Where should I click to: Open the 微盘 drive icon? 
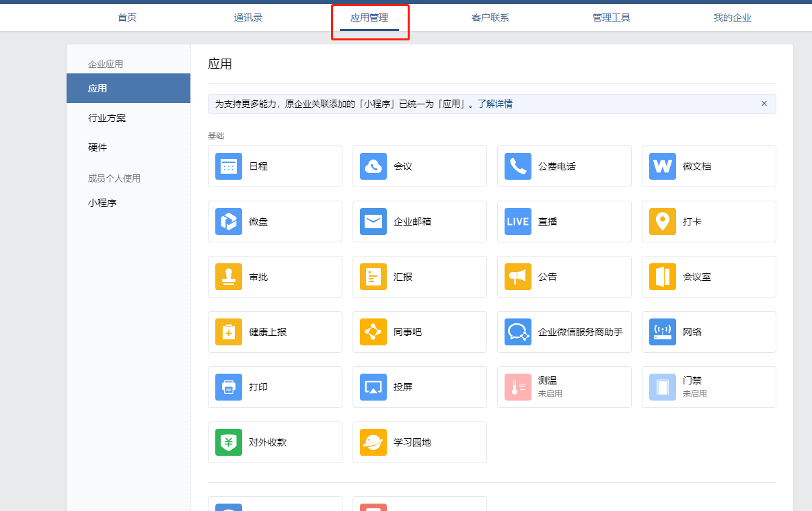[229, 222]
